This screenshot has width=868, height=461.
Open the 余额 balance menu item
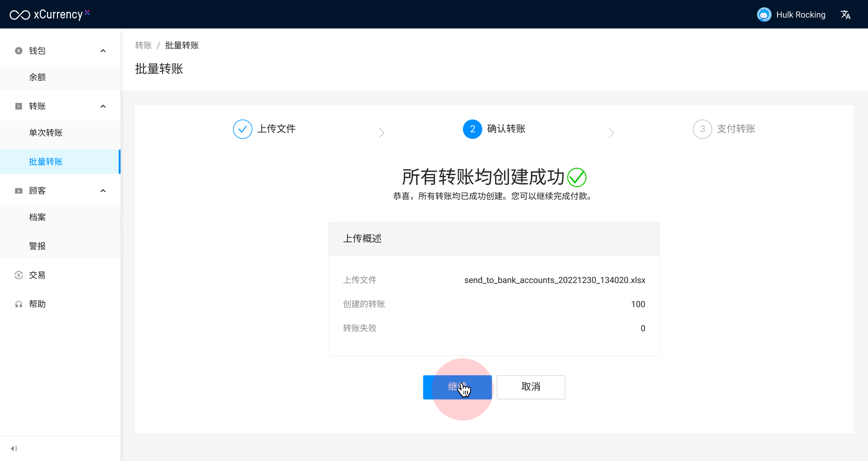coord(37,77)
